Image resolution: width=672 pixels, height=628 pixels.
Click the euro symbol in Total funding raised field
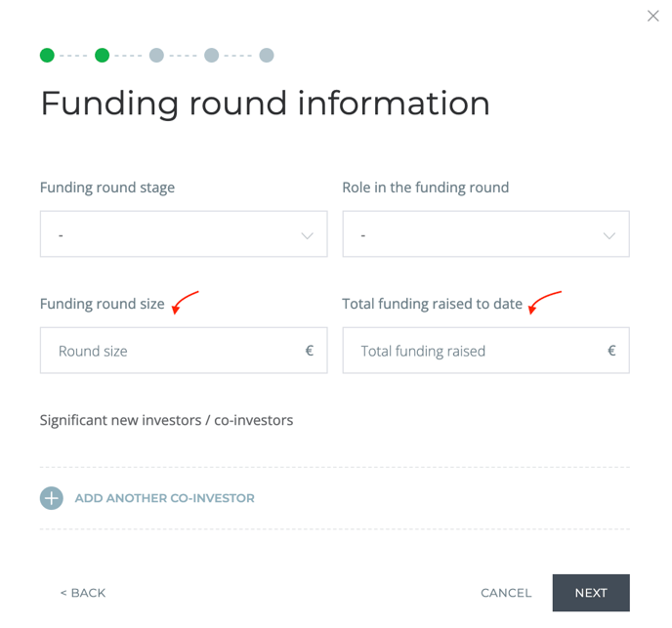click(x=611, y=351)
